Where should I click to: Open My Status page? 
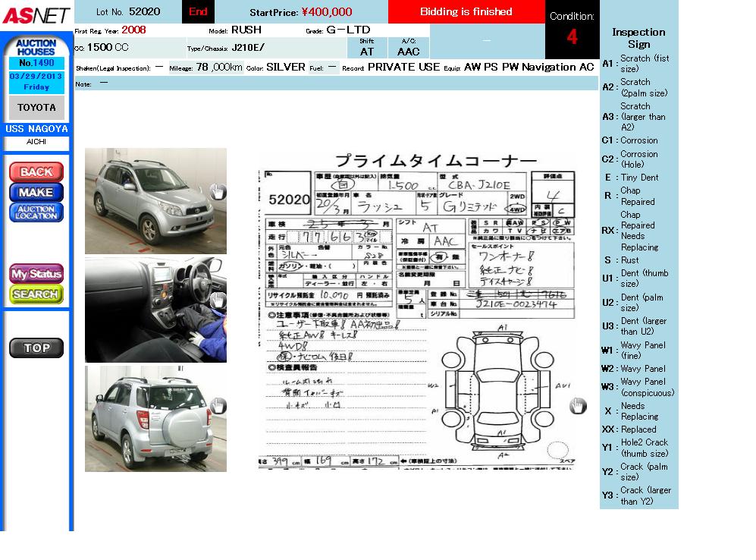pos(36,273)
